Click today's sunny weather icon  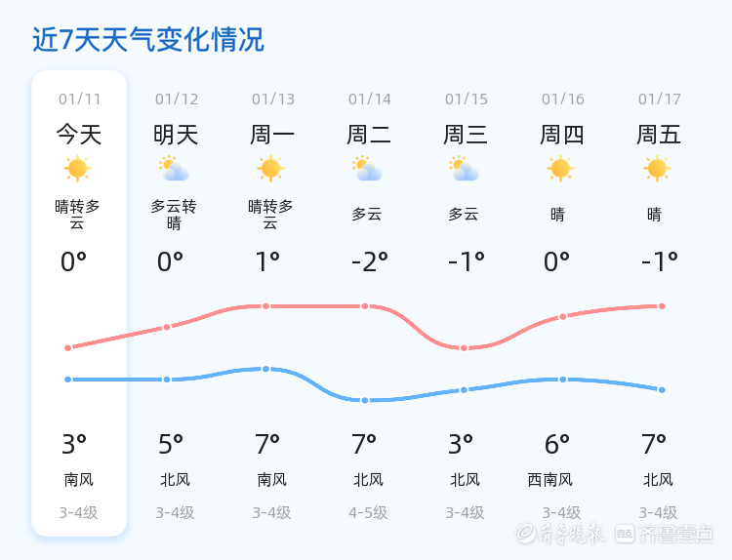(77, 169)
